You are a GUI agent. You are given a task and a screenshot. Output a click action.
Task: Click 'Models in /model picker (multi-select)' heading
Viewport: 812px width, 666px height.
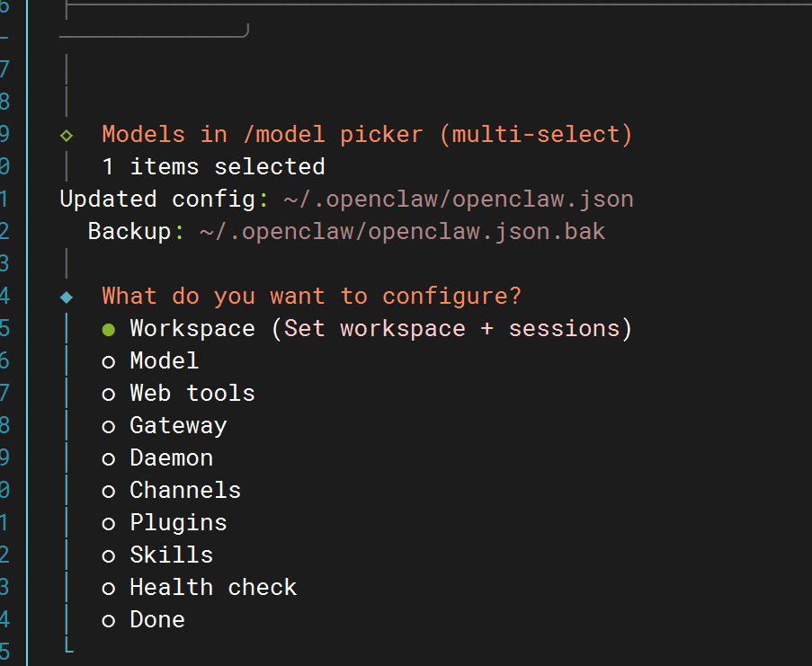click(367, 135)
